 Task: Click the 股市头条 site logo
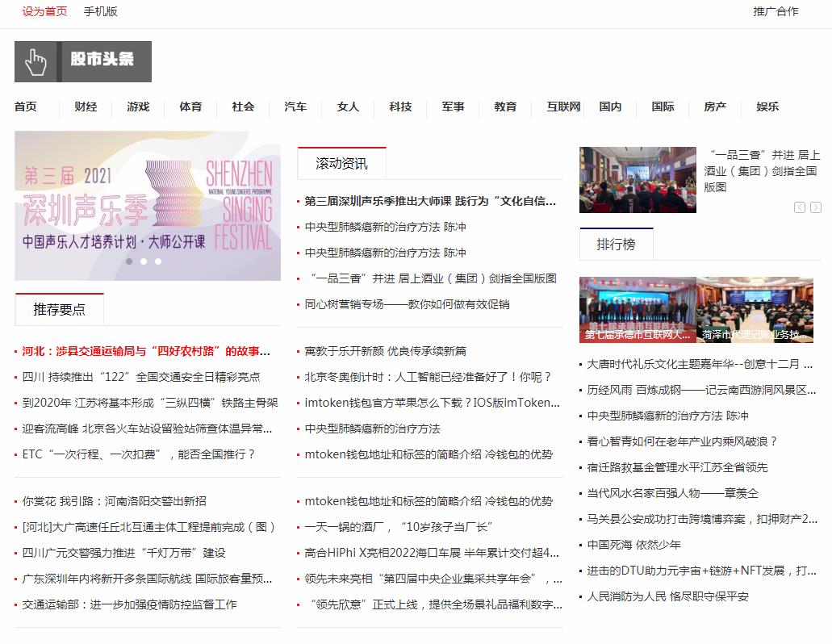tap(83, 61)
